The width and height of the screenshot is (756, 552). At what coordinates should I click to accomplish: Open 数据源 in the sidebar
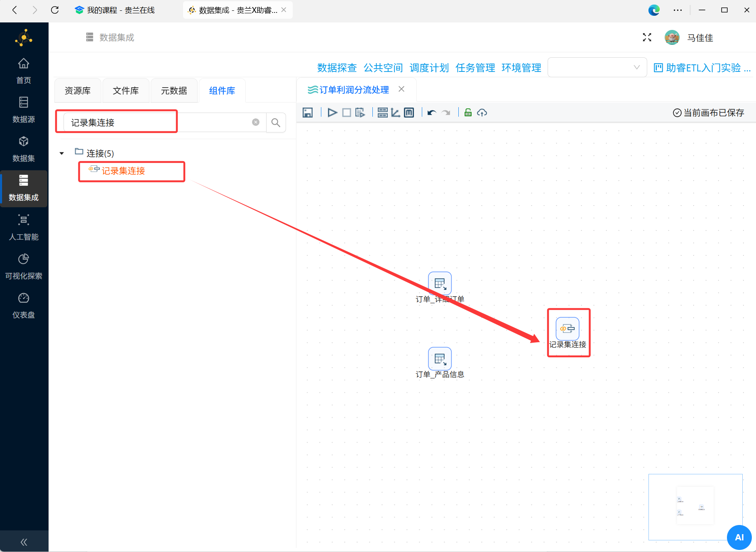[x=24, y=110]
